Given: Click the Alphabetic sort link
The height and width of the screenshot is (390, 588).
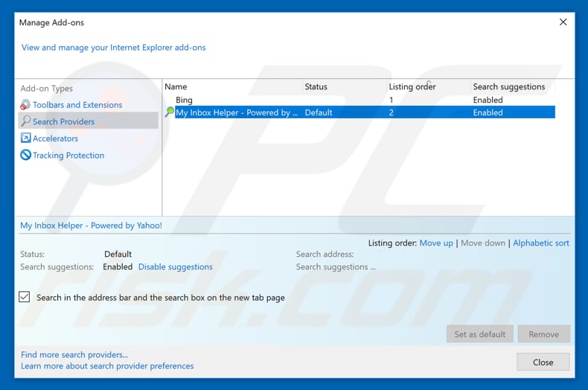Looking at the screenshot, I should pos(541,243).
